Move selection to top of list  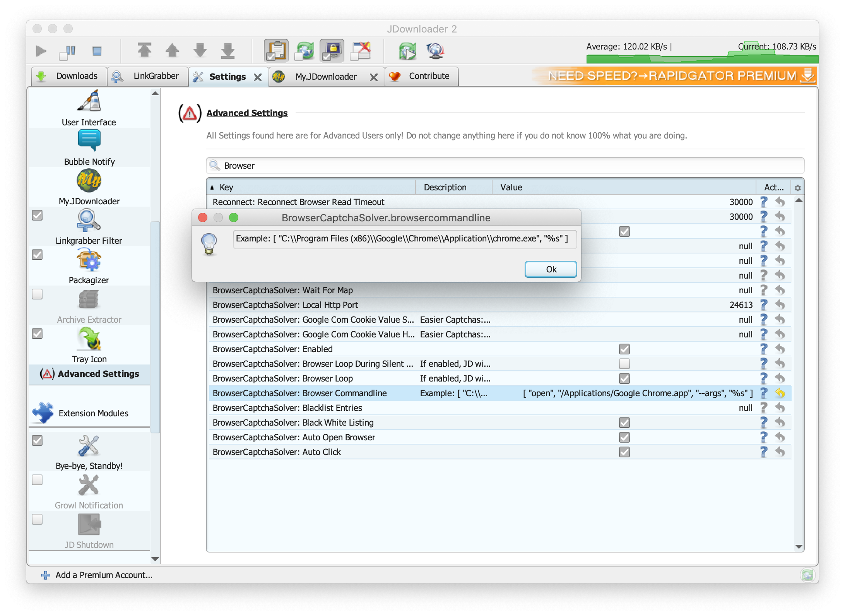coord(144,51)
